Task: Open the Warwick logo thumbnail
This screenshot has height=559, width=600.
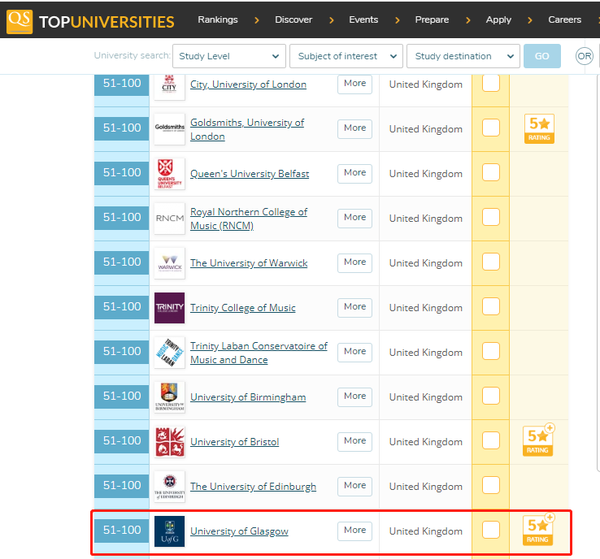Action: coord(169,263)
